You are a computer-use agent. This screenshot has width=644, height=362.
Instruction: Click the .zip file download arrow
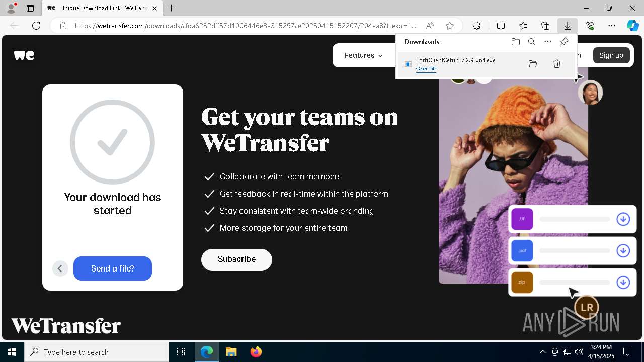(623, 283)
